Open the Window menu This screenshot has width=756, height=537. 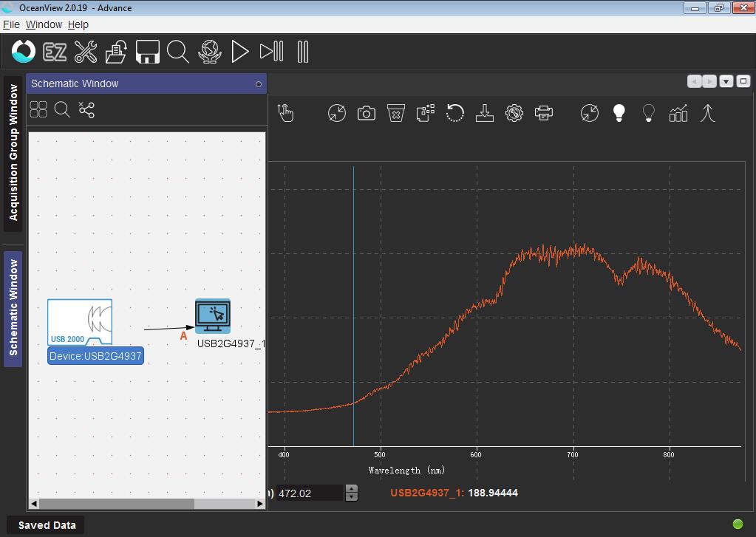[44, 24]
